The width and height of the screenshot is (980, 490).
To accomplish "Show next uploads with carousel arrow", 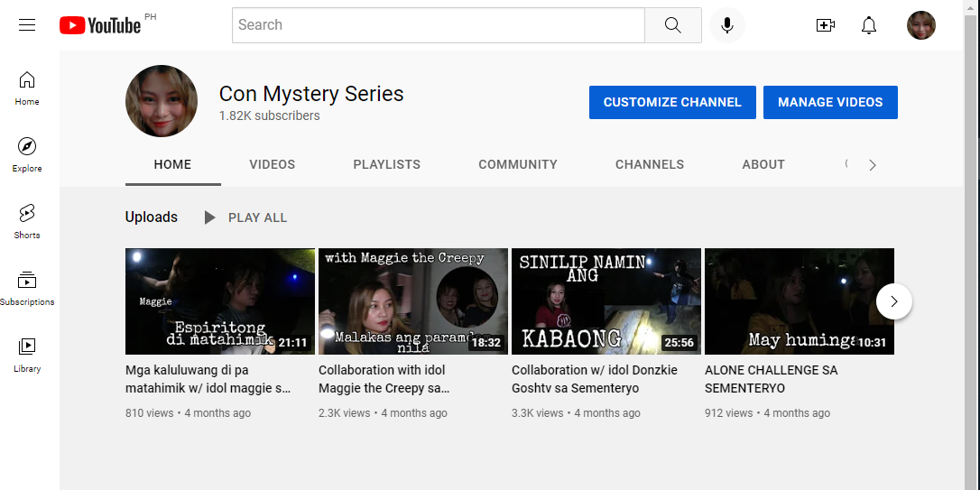I will [893, 301].
